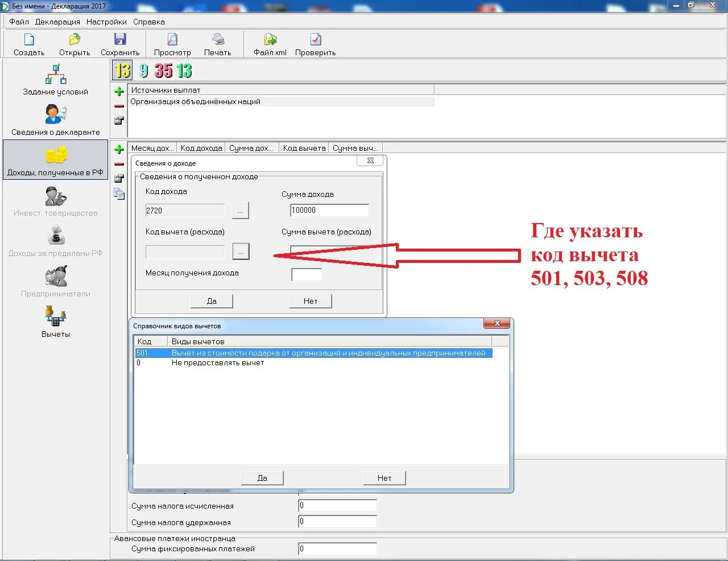
Task: Go to Вычеты section
Action: point(56,322)
